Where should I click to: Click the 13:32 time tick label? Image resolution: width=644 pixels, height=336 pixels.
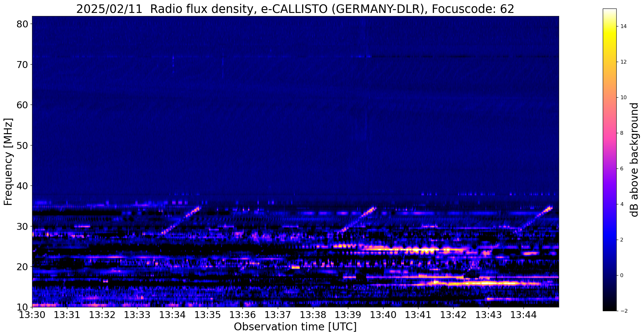click(x=102, y=315)
